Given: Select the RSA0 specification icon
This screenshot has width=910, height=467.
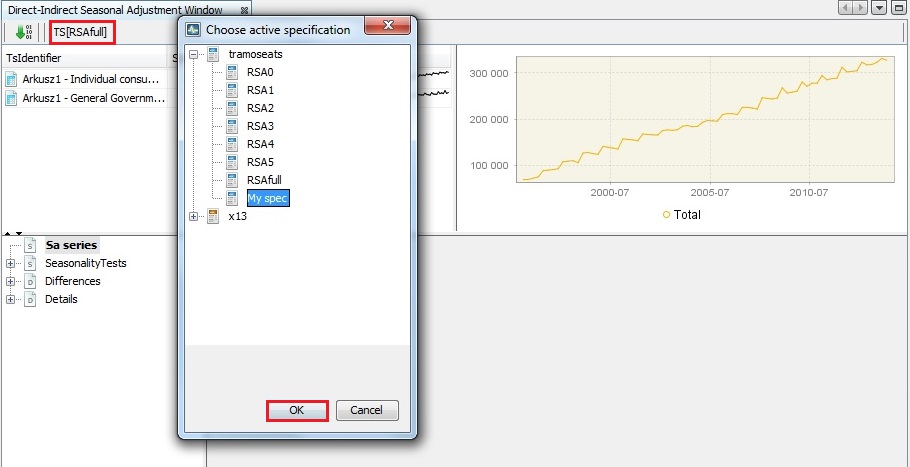Looking at the screenshot, I should tap(233, 72).
